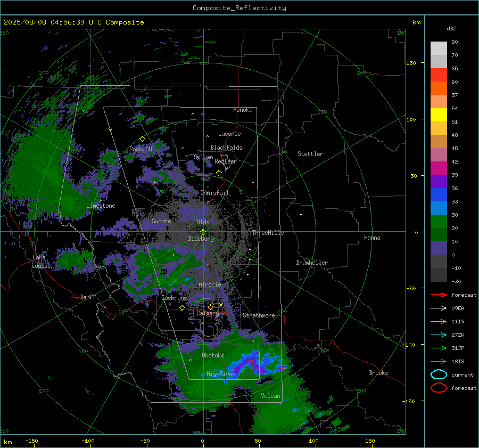This screenshot has height=448, width=479.
Task: Select the white 09EA arrow legend entry
Action: (439, 308)
